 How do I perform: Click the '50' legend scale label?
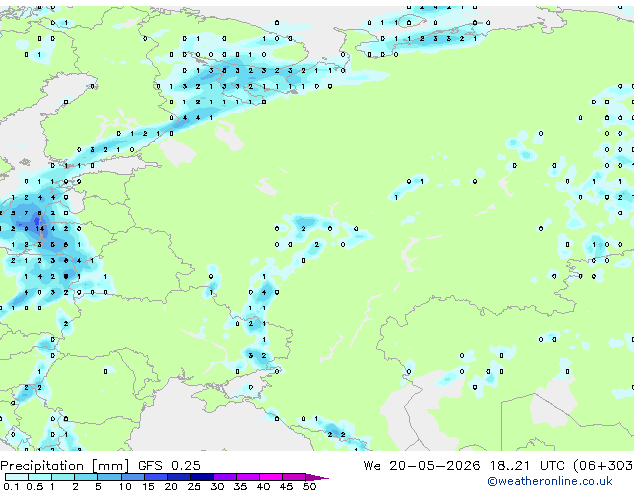pyautogui.click(x=309, y=486)
